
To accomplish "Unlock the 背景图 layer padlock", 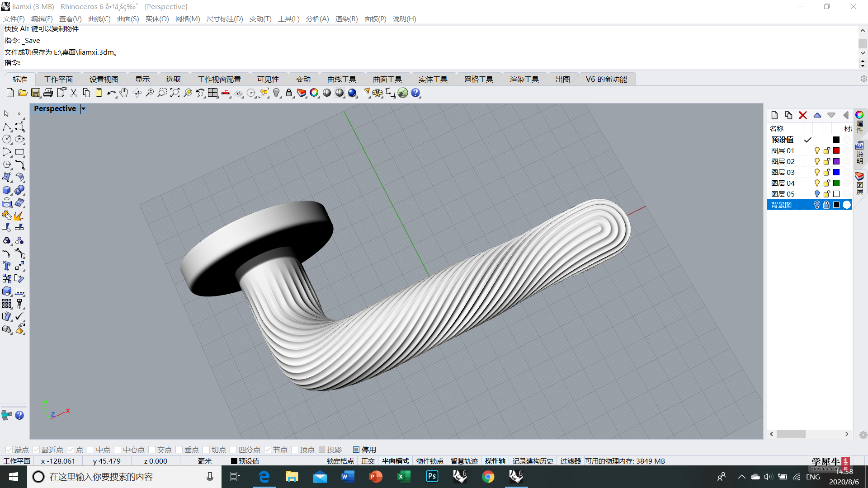I will coord(826,205).
